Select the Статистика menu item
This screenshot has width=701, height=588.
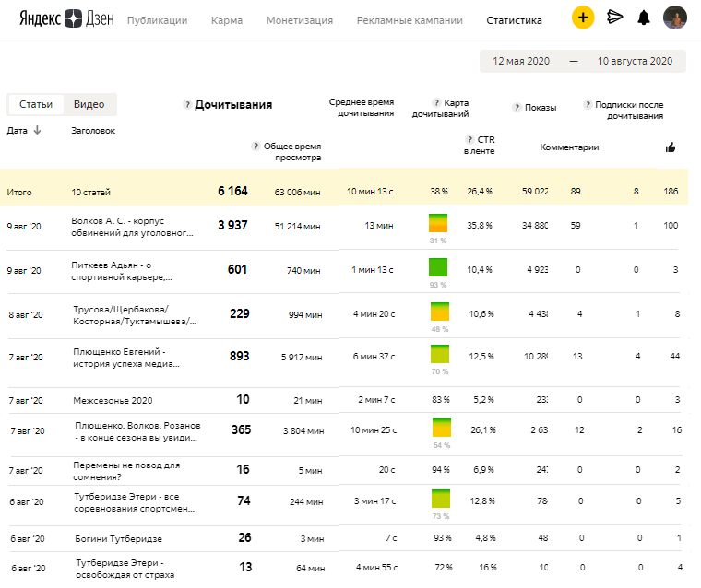tap(514, 20)
